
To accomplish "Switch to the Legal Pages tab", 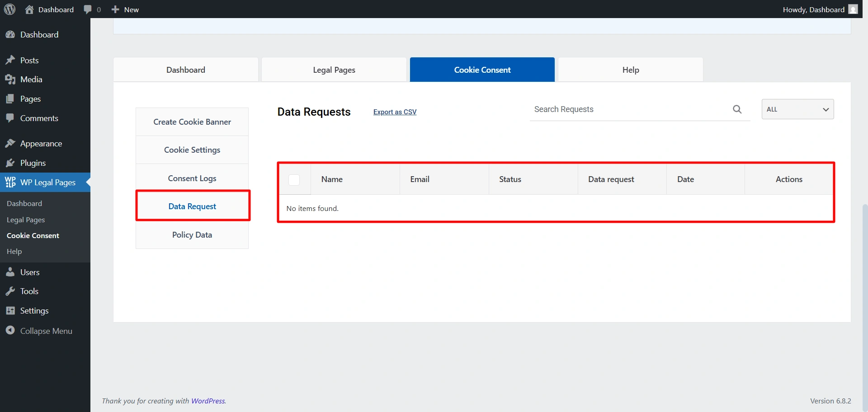I will (x=334, y=70).
